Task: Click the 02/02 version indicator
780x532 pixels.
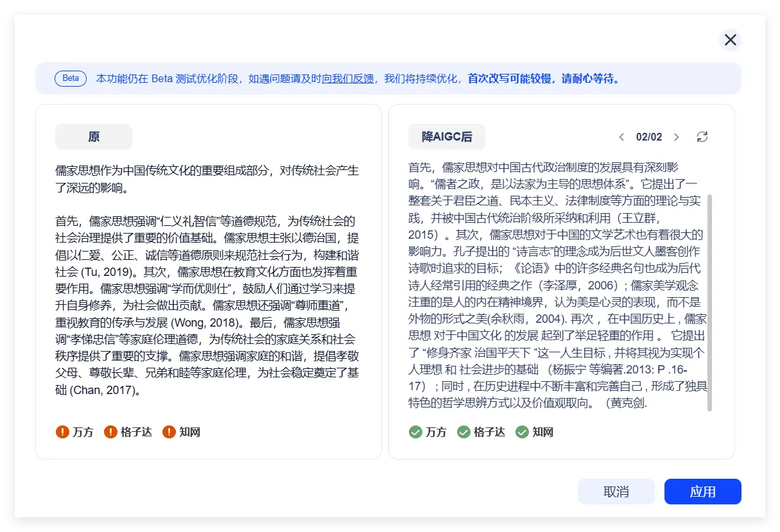Action: (649, 137)
